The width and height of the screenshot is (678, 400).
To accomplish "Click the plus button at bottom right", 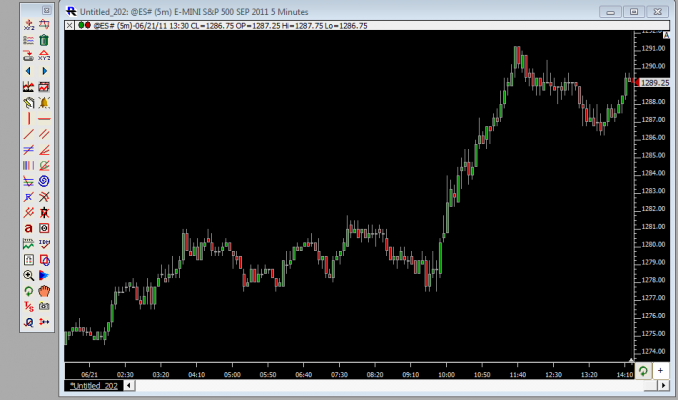I will pyautogui.click(x=660, y=371).
